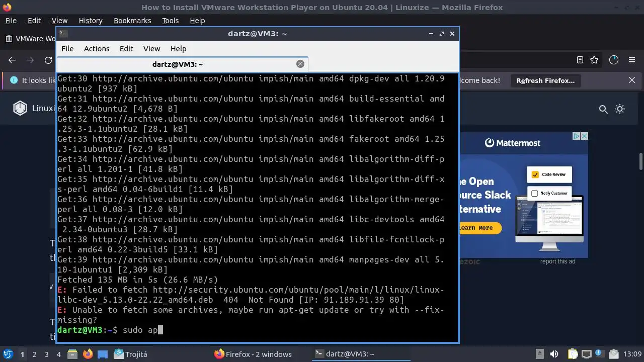Open the Firefox hamburger application menu
This screenshot has width=644, height=362.
click(x=632, y=60)
